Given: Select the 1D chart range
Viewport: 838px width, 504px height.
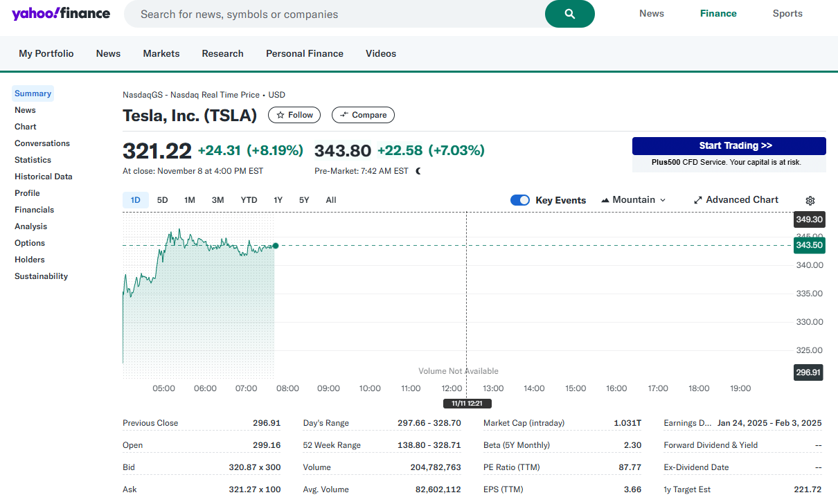Looking at the screenshot, I should click(x=136, y=200).
